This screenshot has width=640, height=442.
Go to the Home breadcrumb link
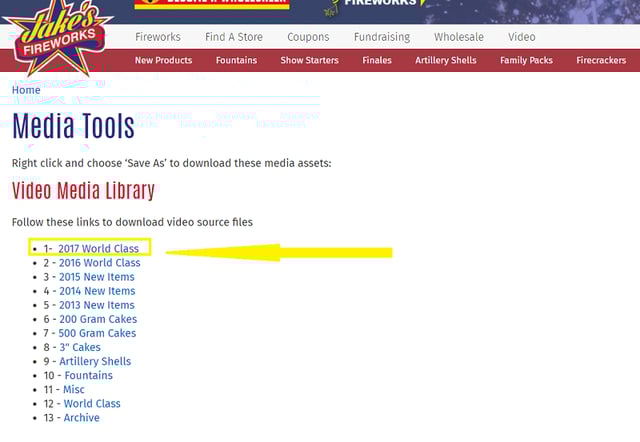click(26, 90)
